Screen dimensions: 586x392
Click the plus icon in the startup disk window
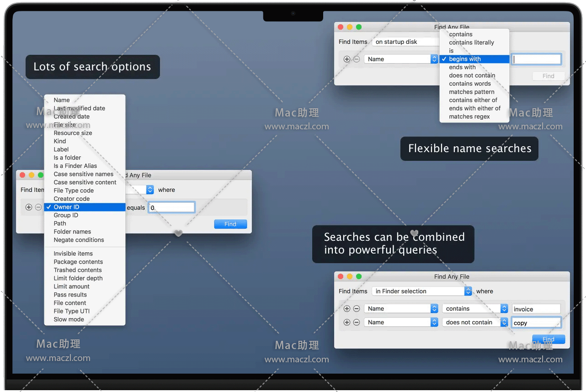347,59
